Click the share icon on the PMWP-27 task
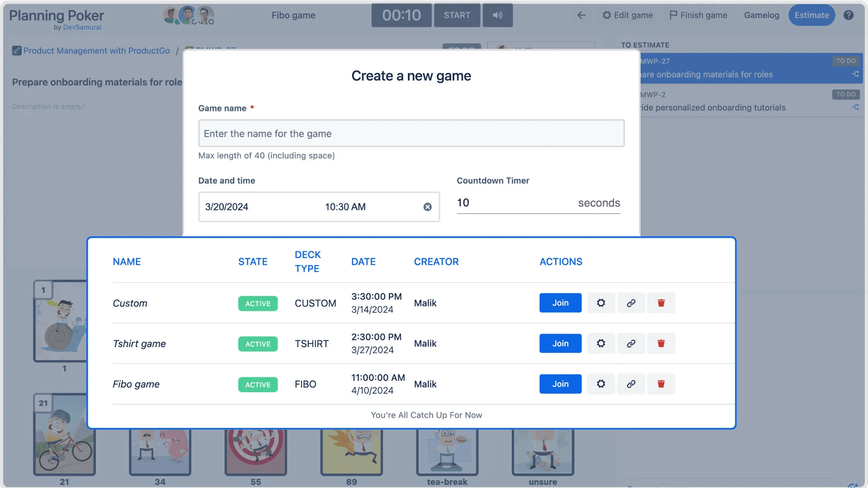Screen dimensions: 868x488 855,74
